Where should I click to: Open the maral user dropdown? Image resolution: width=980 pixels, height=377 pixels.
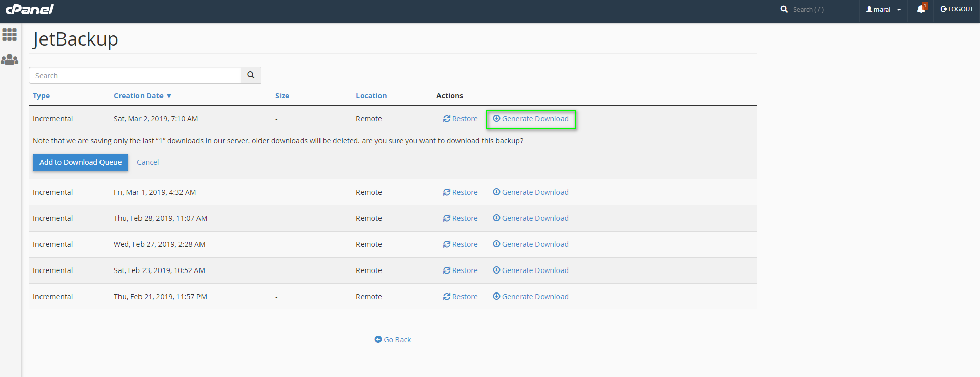(884, 9)
